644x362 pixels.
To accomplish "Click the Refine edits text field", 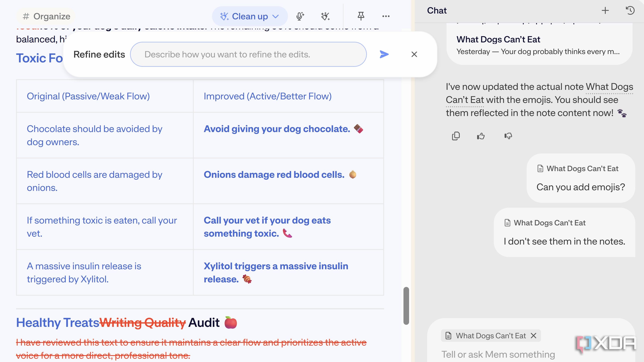I will coord(248,54).
